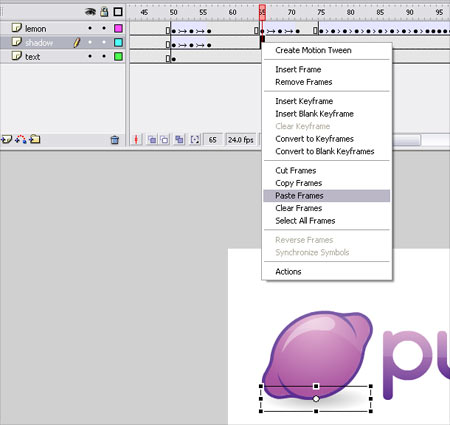Viewport: 450px width, 425px height.
Task: Click the 24.0 fps frame rate field
Action: point(241,140)
